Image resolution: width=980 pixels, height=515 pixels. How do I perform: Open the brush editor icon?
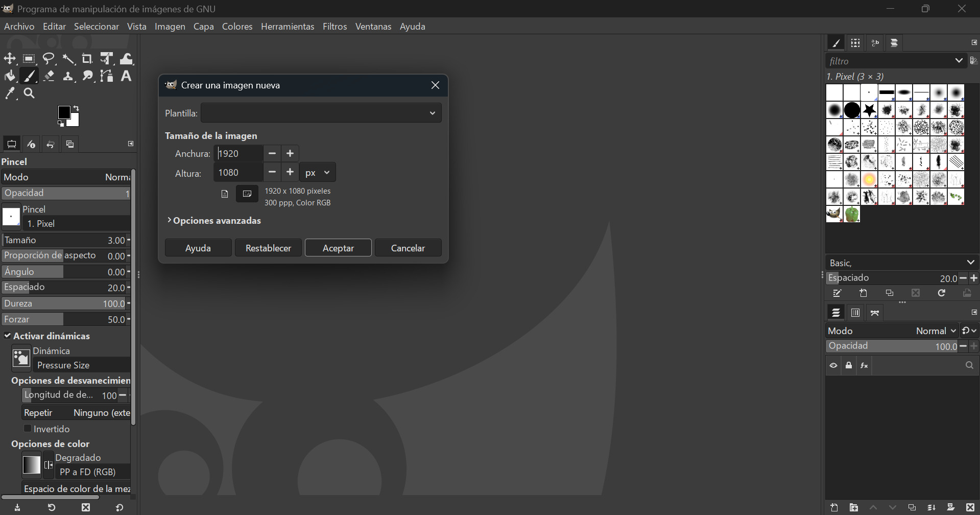[x=836, y=293]
